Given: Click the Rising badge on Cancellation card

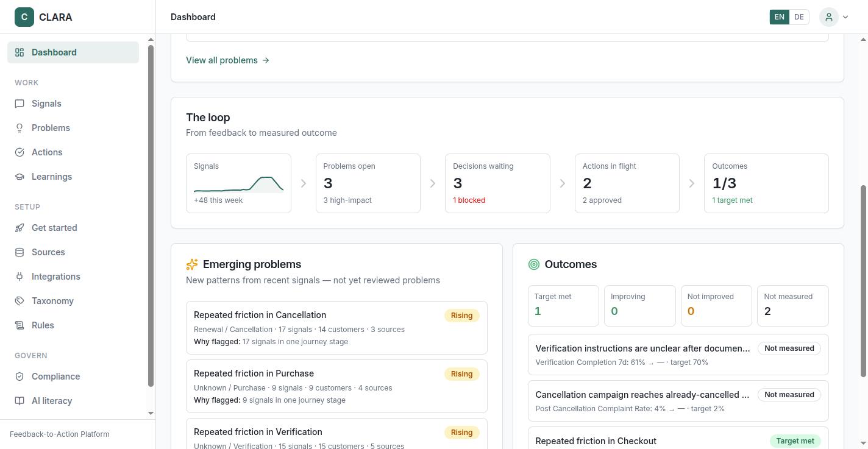Looking at the screenshot, I should [461, 316].
